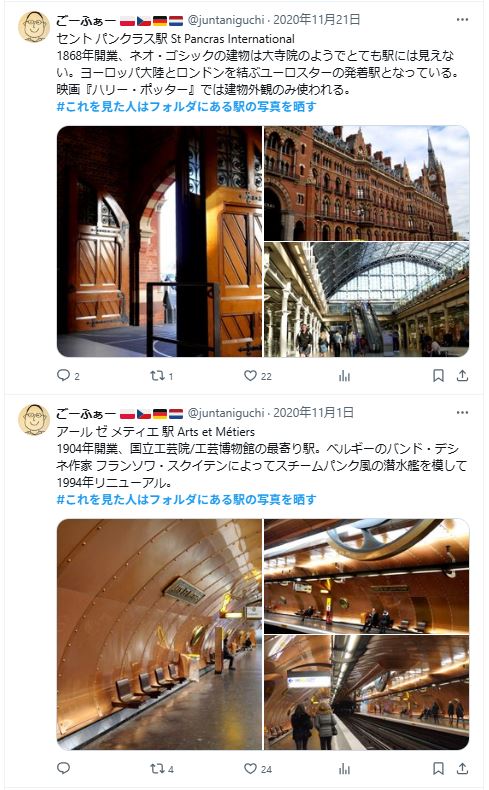Share the Arts et Métiers tweet

point(462,768)
